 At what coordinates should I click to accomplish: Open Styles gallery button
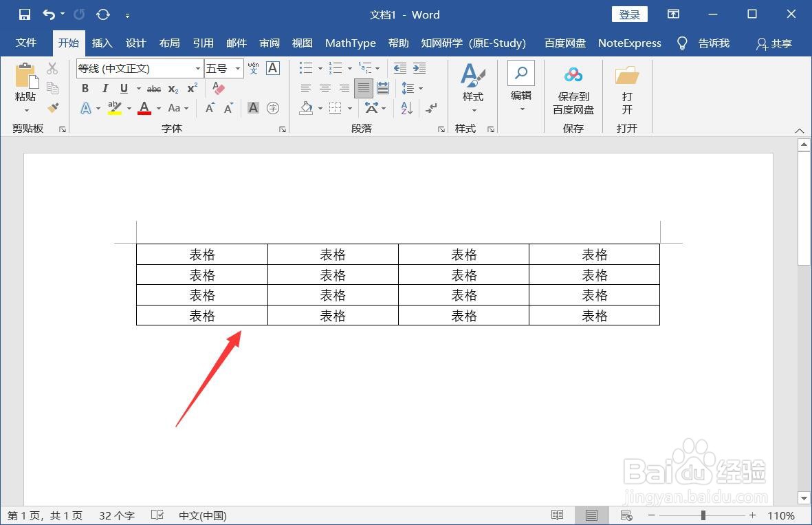coord(473,88)
